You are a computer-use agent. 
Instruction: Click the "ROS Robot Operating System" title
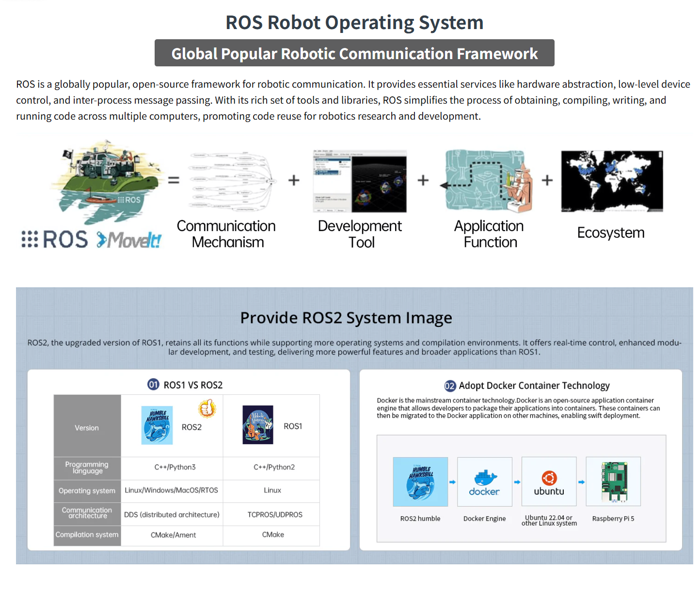(x=354, y=22)
